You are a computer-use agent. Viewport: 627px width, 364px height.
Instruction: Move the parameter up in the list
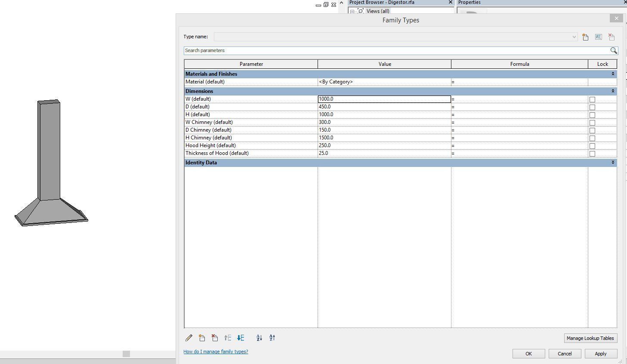coord(228,338)
